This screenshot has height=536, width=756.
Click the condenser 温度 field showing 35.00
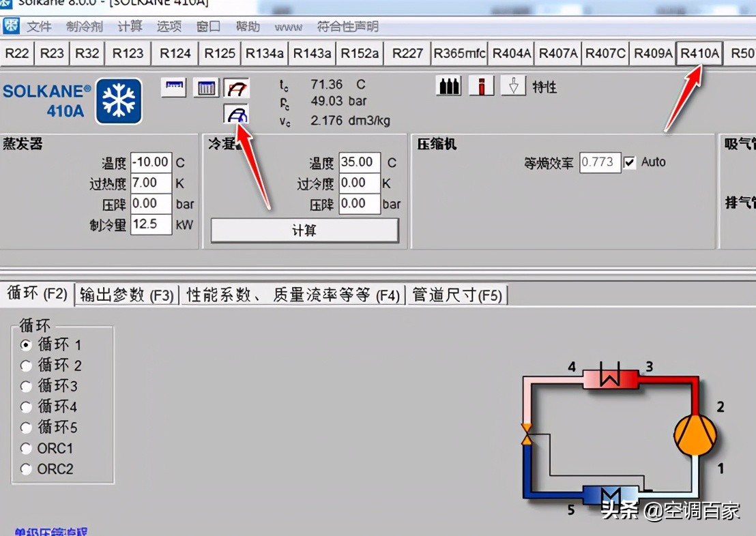[360, 162]
